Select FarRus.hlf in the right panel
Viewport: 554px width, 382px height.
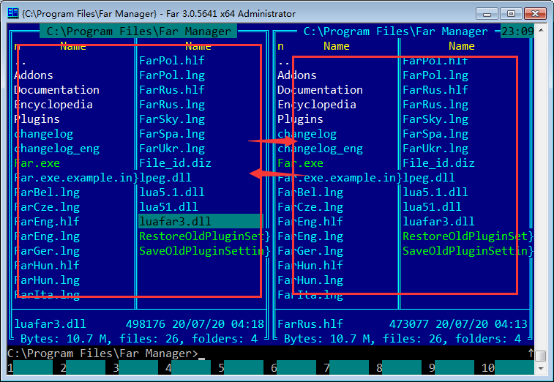pos(435,90)
